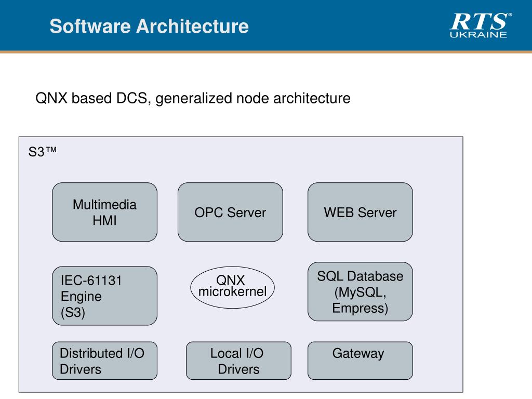This screenshot has width=532, height=399.
Task: Click the IEC-61131 Engine (S3) block
Action: point(104,296)
